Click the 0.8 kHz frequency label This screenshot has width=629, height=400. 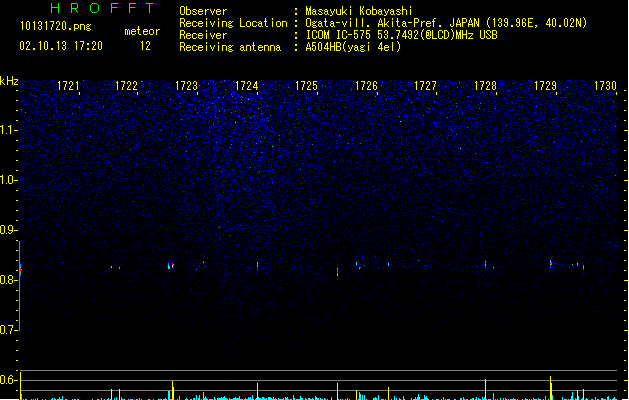[8, 280]
